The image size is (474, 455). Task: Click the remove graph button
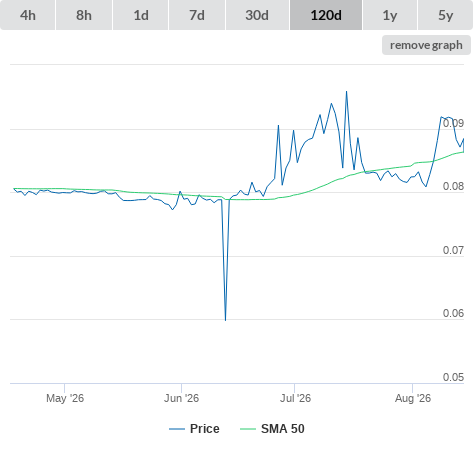[426, 45]
